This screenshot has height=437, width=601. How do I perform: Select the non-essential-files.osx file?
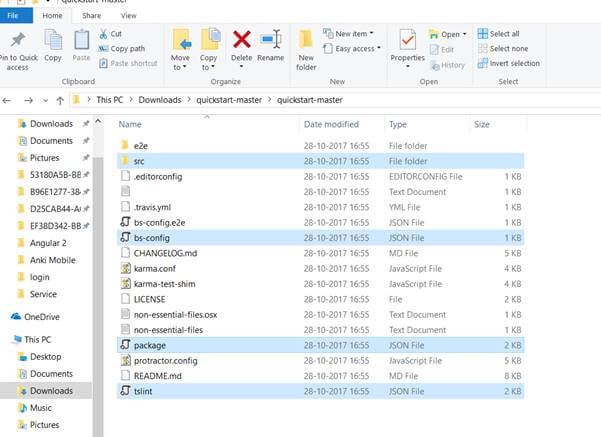[x=320, y=314]
